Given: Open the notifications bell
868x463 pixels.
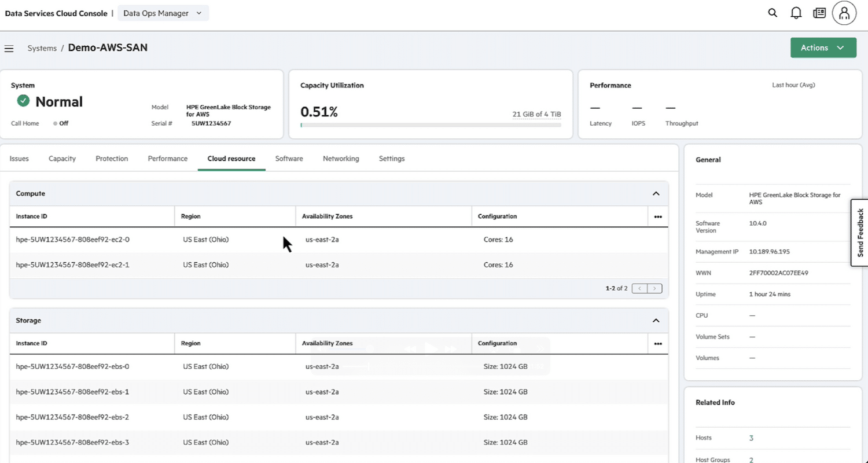Looking at the screenshot, I should [x=796, y=13].
